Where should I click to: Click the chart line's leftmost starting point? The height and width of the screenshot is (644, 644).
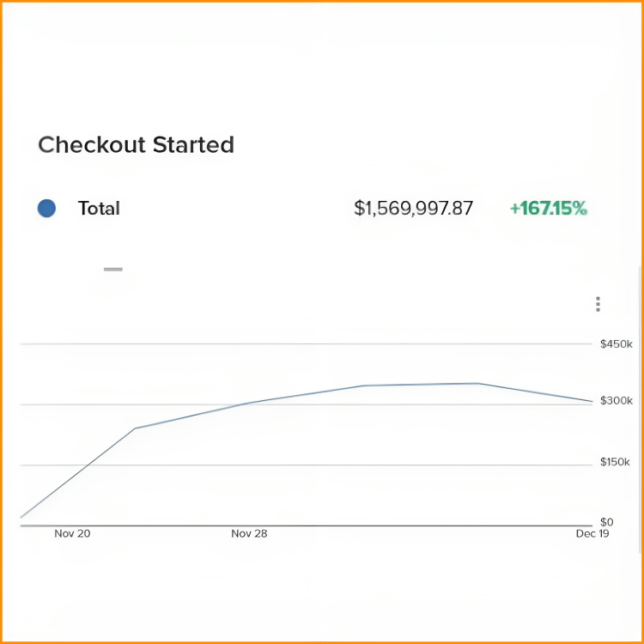point(21,518)
